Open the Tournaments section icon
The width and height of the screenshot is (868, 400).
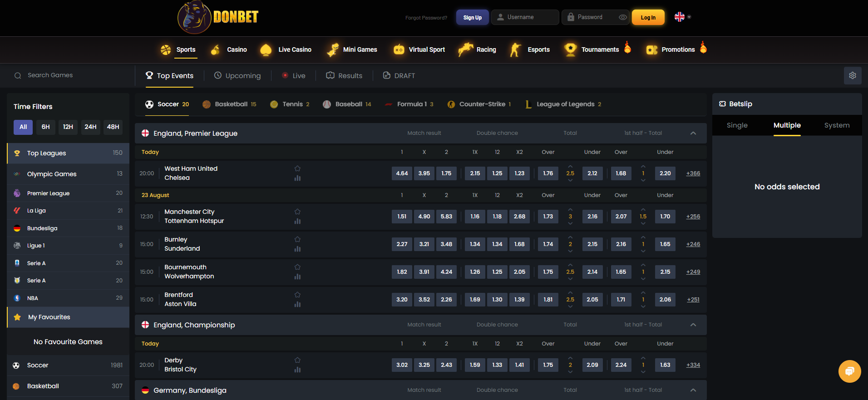(570, 49)
